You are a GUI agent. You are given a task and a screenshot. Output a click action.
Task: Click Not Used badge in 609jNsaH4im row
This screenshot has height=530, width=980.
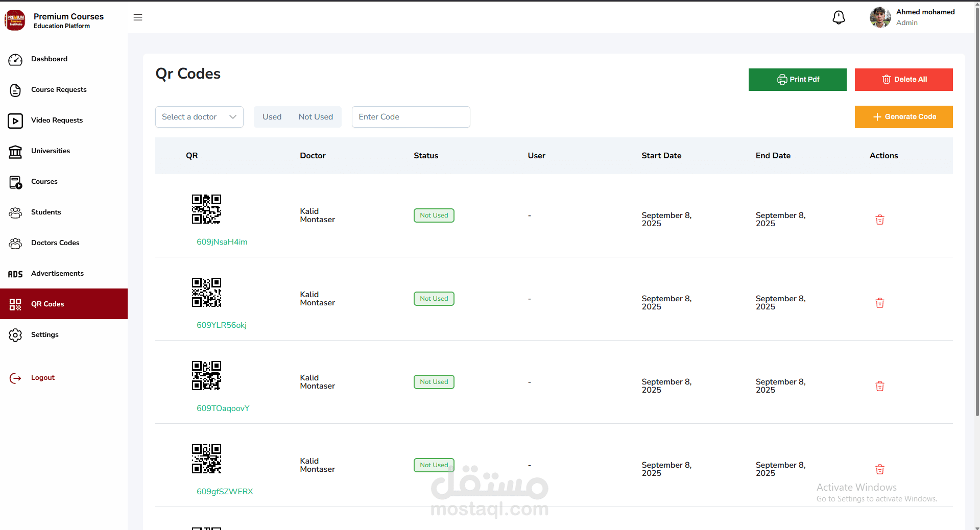click(x=434, y=215)
